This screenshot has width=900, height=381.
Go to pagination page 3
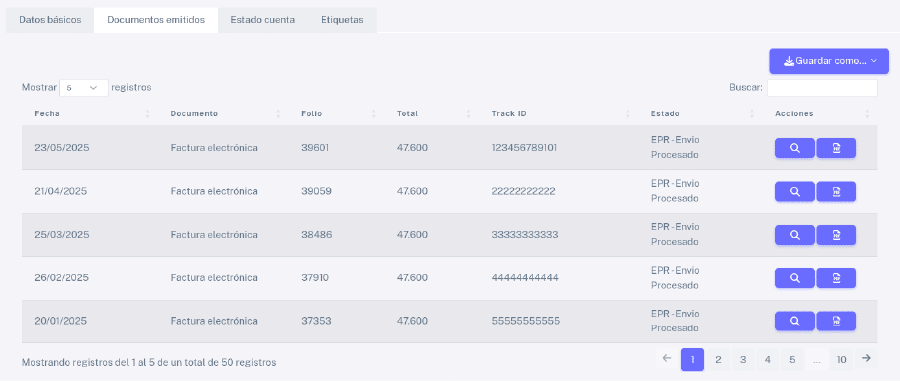(743, 360)
